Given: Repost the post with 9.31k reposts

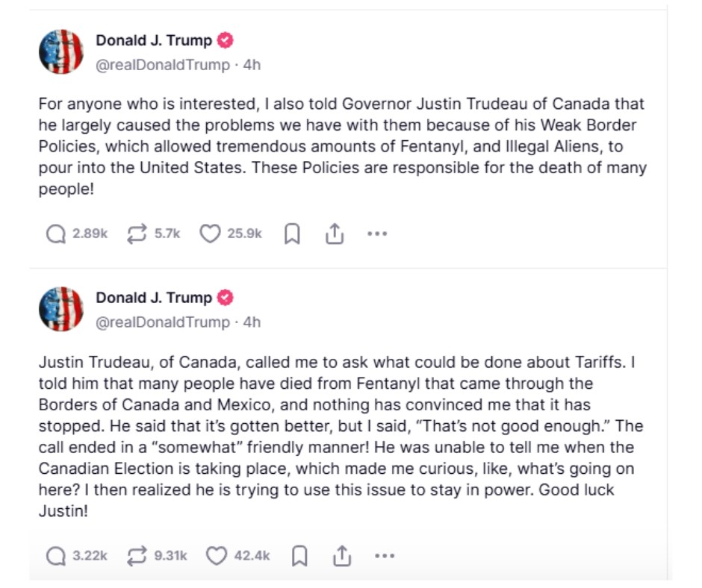Looking at the screenshot, I should pos(137,556).
